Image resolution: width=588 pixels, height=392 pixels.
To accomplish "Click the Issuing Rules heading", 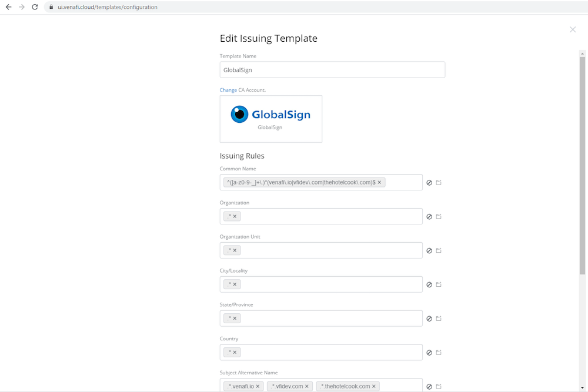I will click(x=242, y=156).
